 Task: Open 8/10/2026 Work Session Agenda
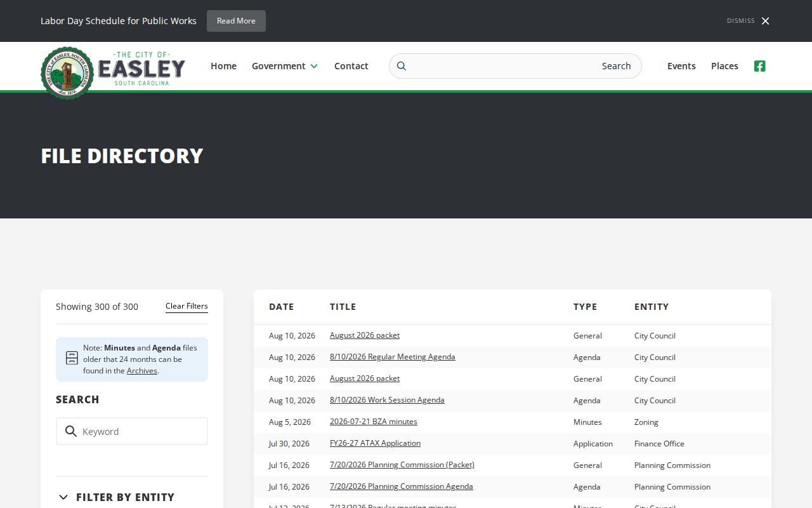click(387, 400)
